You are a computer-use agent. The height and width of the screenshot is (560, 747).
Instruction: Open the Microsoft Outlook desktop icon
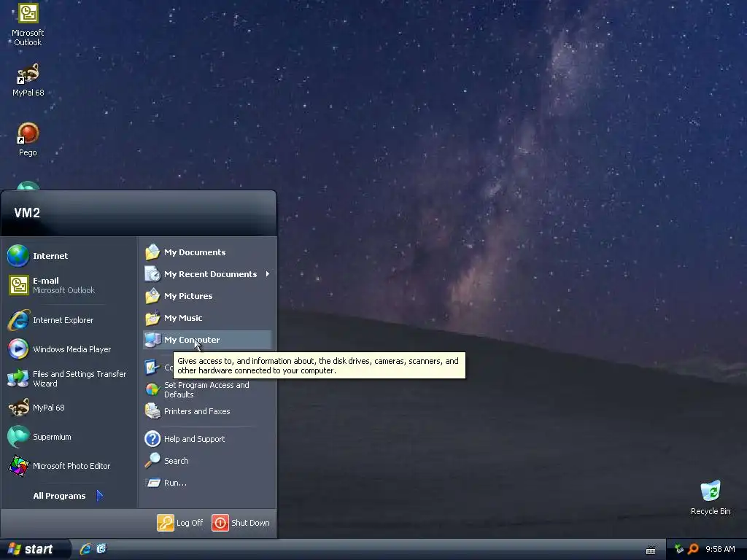point(28,25)
